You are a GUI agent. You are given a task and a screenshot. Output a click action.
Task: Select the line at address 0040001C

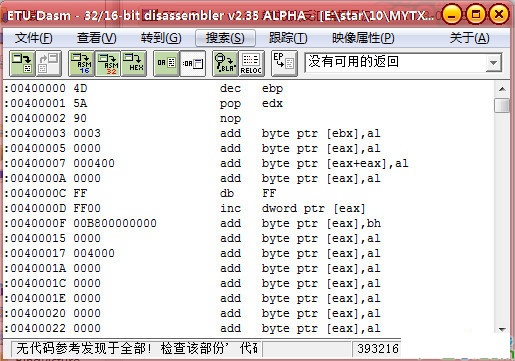(x=248, y=283)
